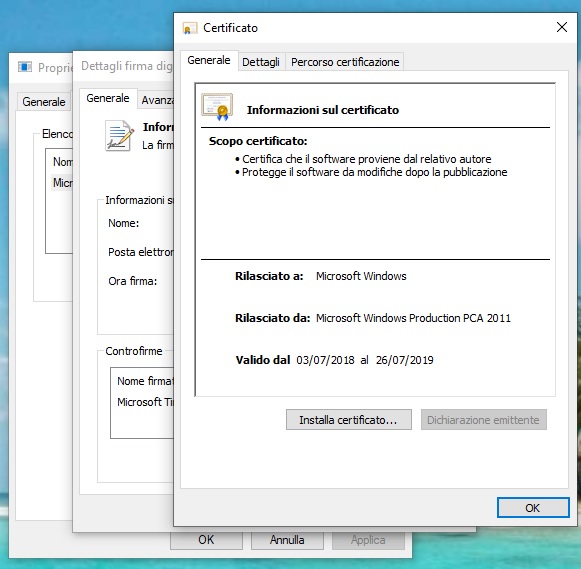Click the expiry date 26/07/2019

pyautogui.click(x=405, y=360)
